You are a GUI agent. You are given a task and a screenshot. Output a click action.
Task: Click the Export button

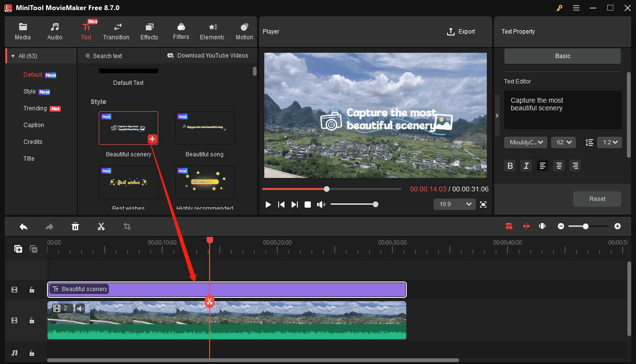tap(461, 32)
